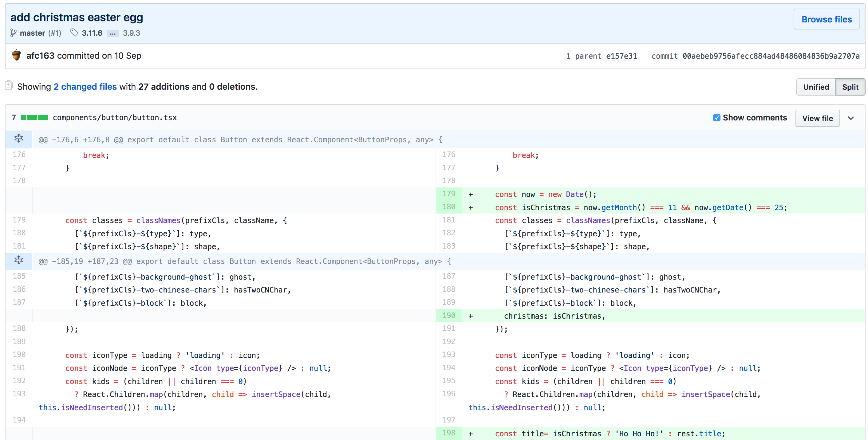868x440 pixels.
Task: Collapse the button.tsx diff with chevron
Action: pyautogui.click(x=850, y=118)
